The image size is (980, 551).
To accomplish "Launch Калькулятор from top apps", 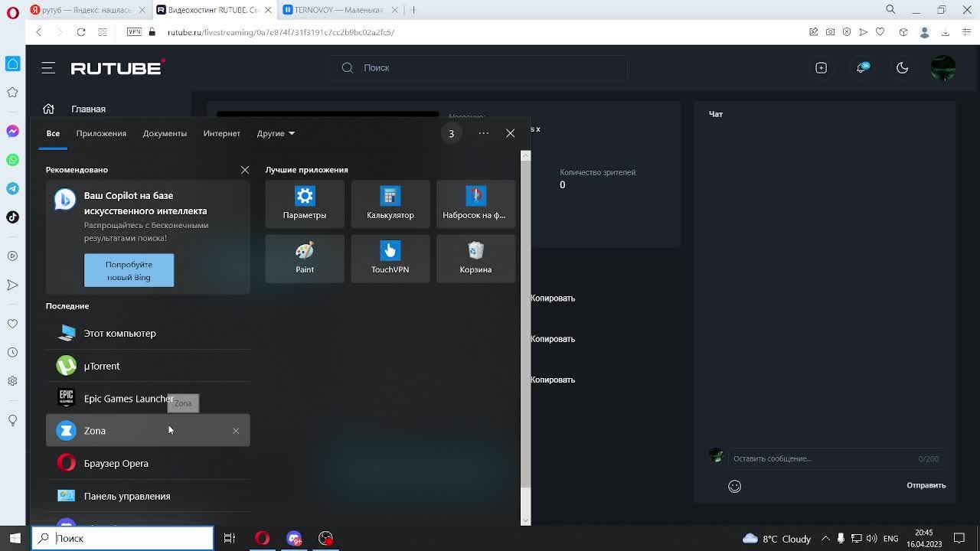I will (390, 203).
